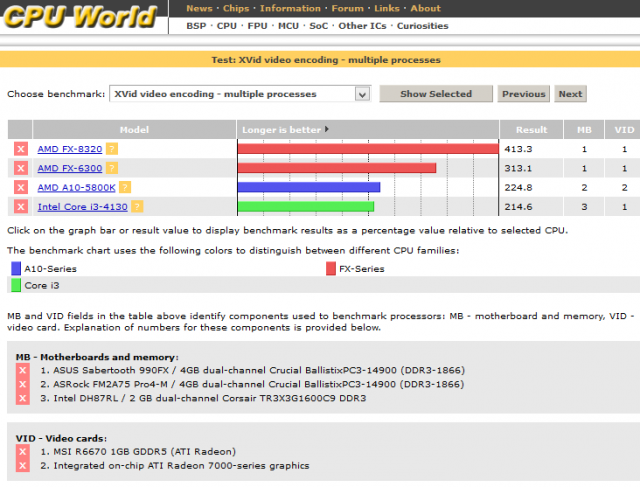This screenshot has height=487, width=640.
Task: Click the CPU World logo
Action: pos(80,16)
